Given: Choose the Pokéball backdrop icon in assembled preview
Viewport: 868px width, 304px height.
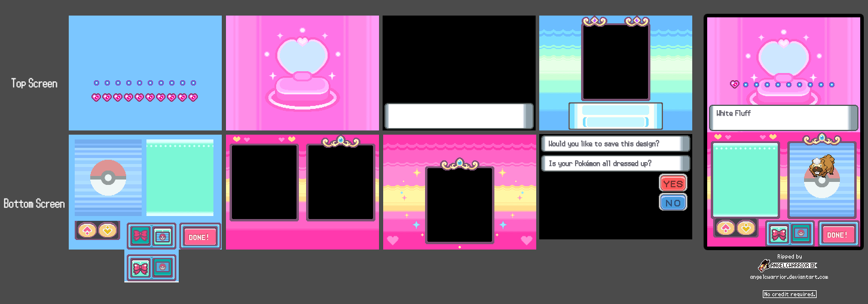Looking at the screenshot, I should click(x=800, y=234).
